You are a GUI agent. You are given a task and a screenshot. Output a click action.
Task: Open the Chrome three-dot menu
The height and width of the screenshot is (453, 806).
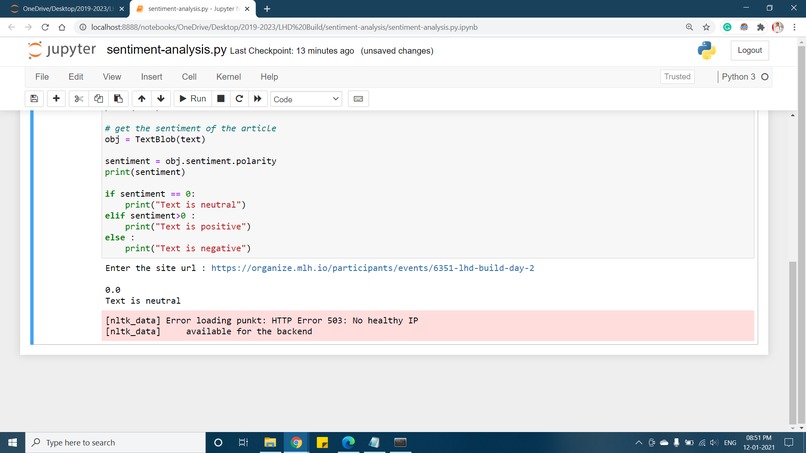[x=795, y=27]
